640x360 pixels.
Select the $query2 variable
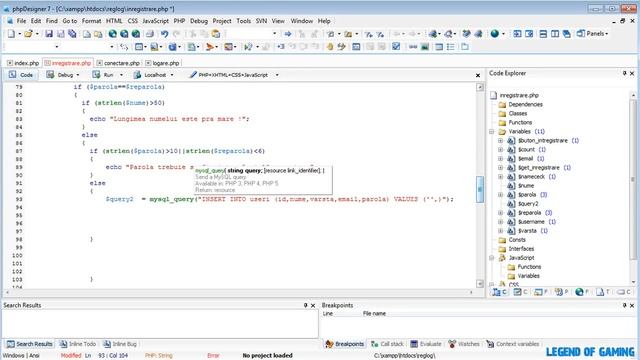click(x=523, y=204)
